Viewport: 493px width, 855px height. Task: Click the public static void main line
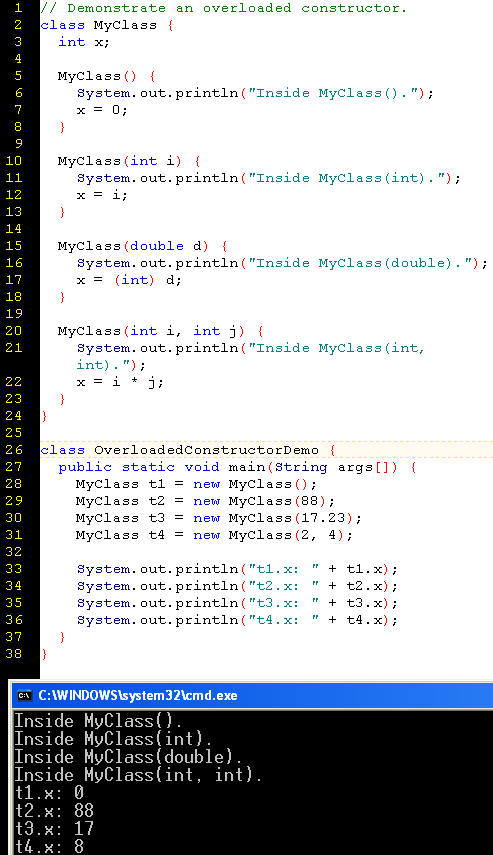[x=237, y=467]
